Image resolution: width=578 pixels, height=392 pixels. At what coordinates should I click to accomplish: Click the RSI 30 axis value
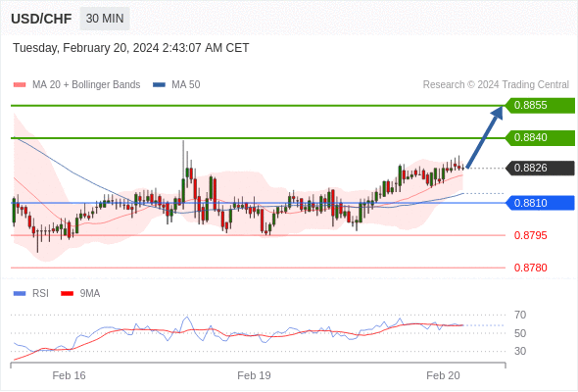pos(520,351)
